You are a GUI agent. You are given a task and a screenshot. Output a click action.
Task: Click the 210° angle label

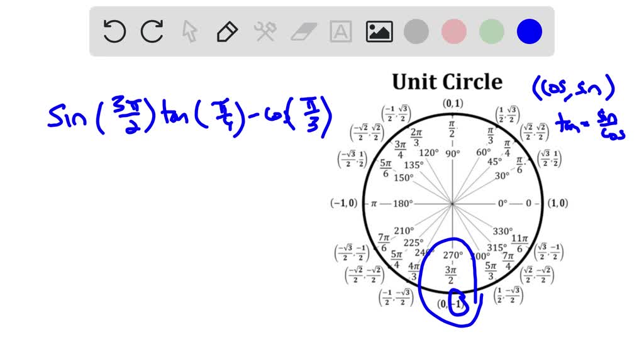[x=404, y=231]
